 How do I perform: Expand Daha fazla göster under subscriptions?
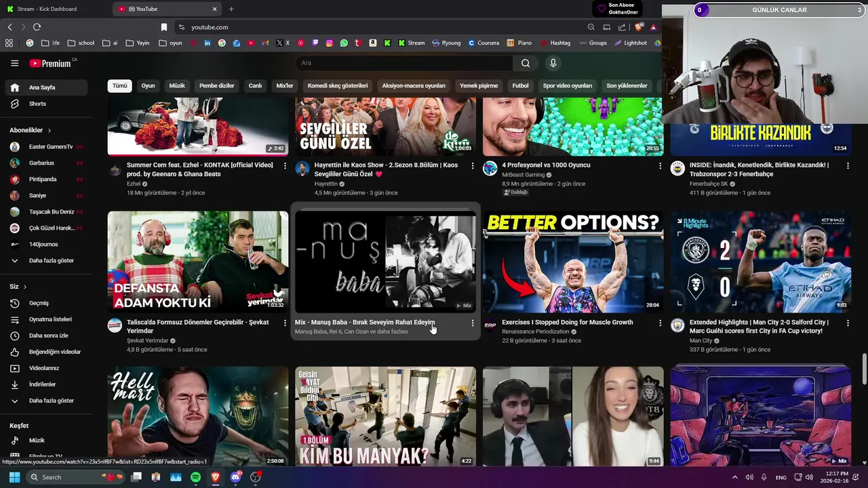pyautogui.click(x=45, y=260)
